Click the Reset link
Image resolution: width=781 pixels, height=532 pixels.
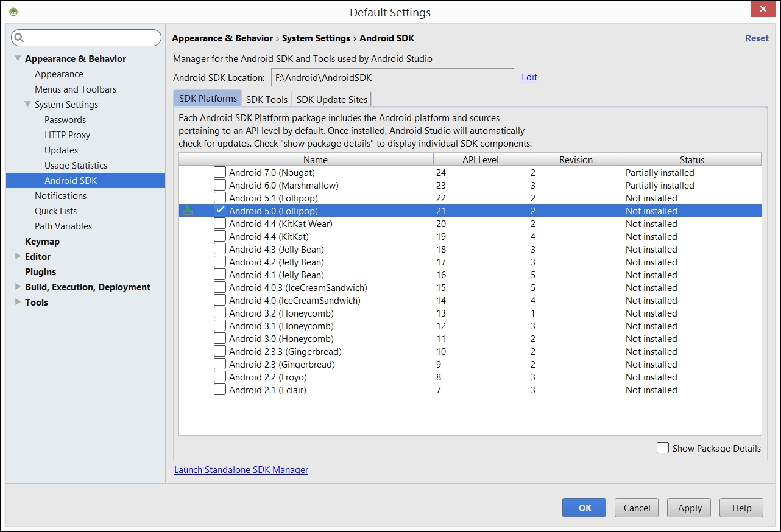pyautogui.click(x=757, y=38)
